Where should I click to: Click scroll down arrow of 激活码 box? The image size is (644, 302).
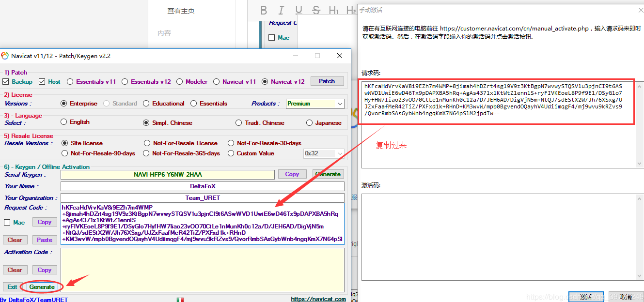[x=640, y=275]
